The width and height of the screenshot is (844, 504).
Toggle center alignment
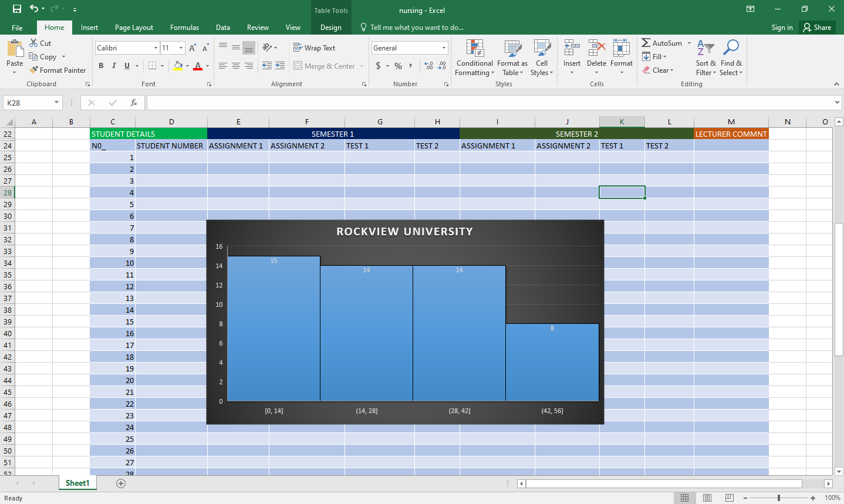pyautogui.click(x=235, y=65)
